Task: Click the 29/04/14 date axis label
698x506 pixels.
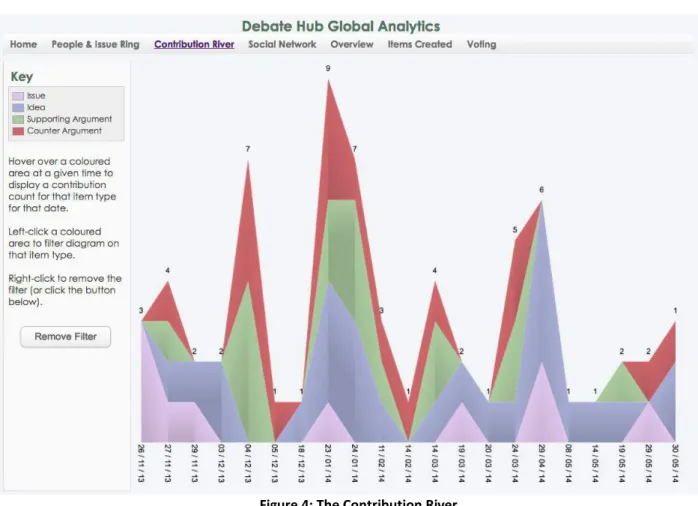Action: [542, 463]
